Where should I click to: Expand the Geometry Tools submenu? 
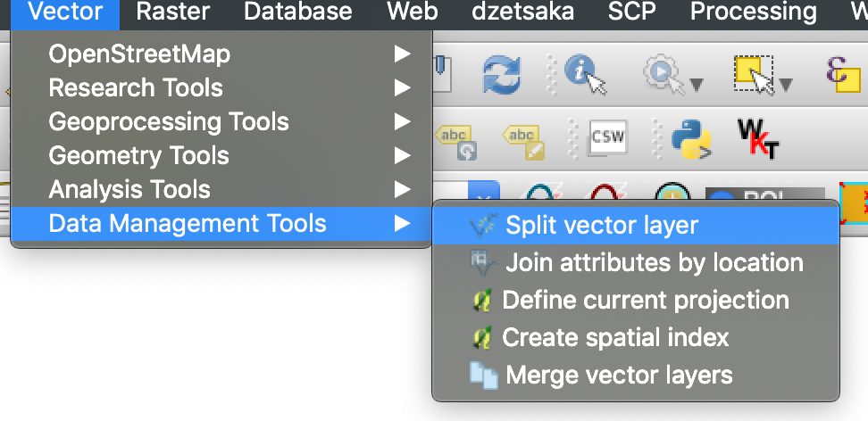coord(221,156)
